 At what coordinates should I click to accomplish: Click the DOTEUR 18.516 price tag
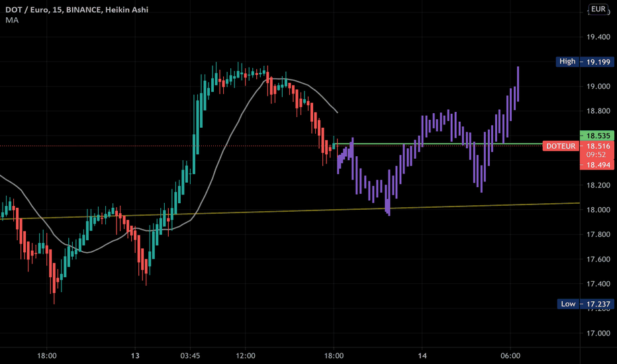(x=578, y=146)
